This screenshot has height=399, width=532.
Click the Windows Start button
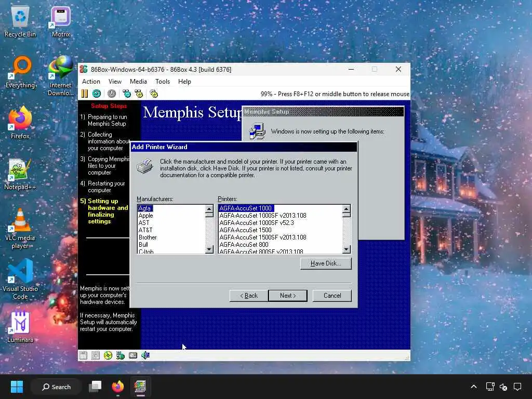pos(17,387)
